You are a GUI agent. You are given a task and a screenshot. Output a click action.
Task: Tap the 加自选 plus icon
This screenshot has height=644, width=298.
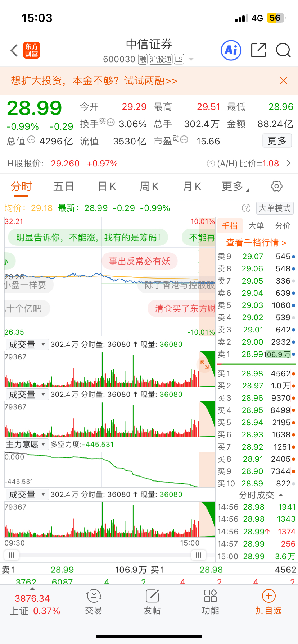click(x=268, y=596)
